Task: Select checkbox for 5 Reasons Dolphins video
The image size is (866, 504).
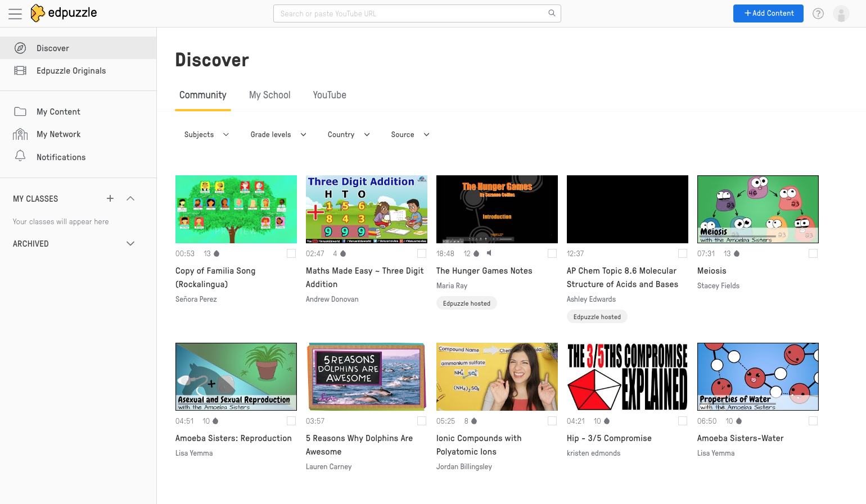Action: coord(422,421)
